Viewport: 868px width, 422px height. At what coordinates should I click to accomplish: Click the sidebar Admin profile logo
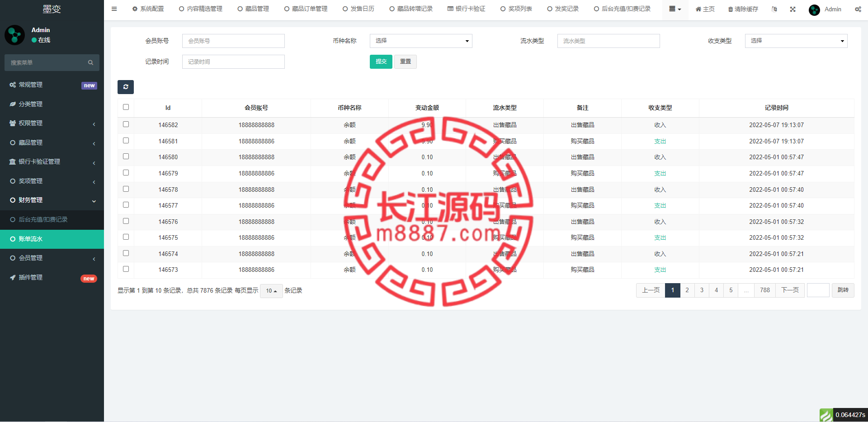click(x=14, y=35)
